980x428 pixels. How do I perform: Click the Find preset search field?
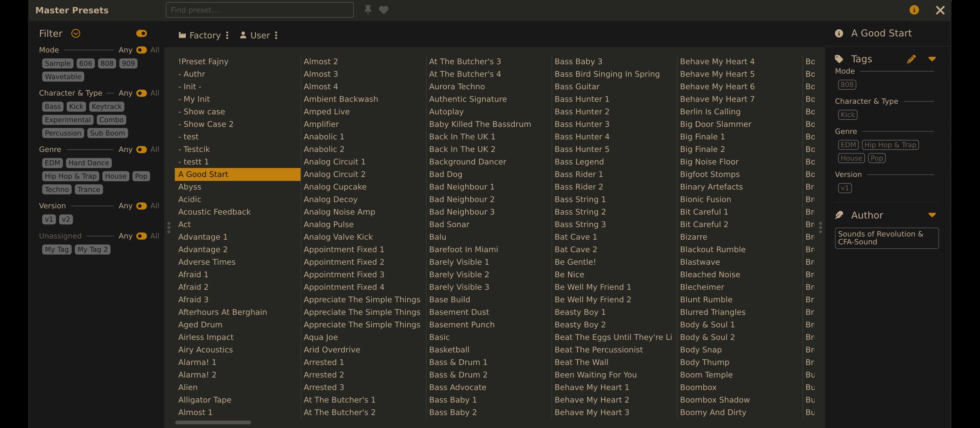pos(260,10)
